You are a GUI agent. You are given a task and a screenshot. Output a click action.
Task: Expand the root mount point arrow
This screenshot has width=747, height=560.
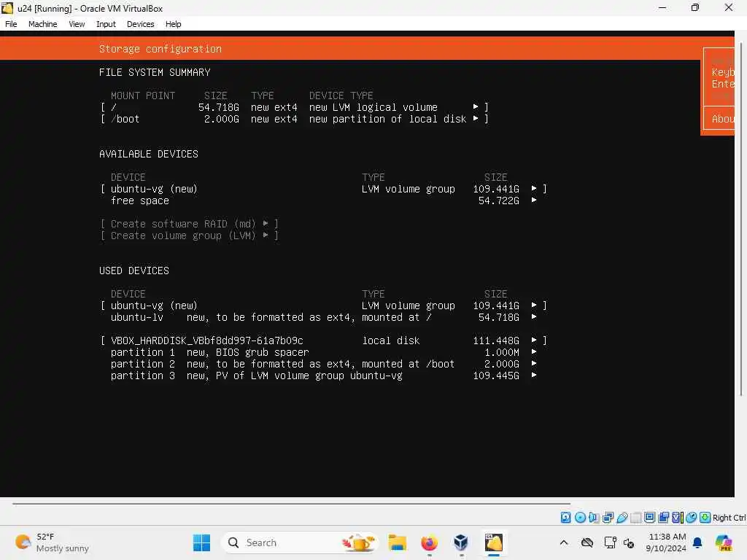coord(476,106)
